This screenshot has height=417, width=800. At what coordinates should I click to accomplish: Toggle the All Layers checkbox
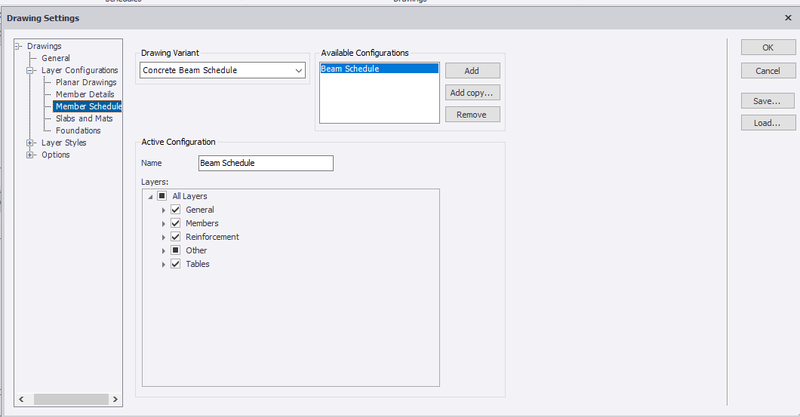(x=162, y=196)
